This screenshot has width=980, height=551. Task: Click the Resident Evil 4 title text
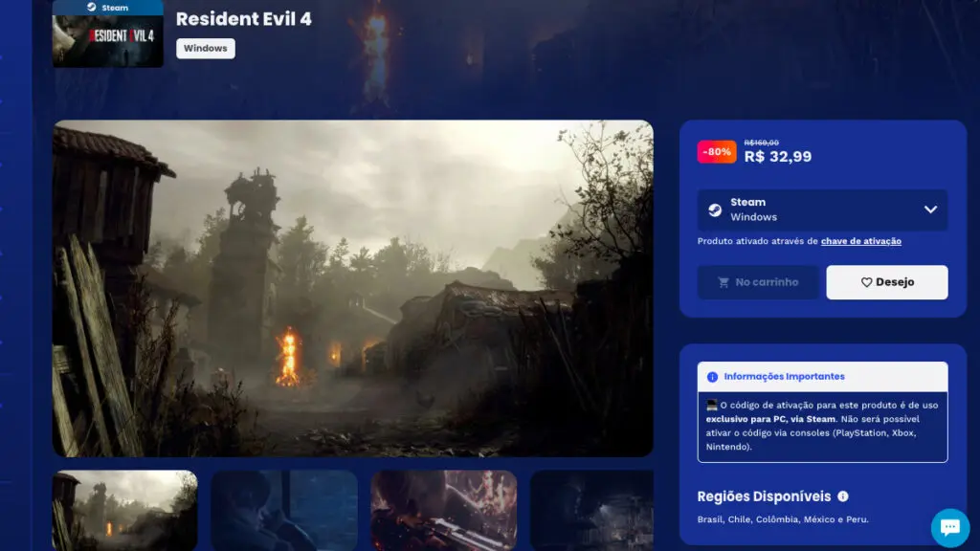point(244,19)
